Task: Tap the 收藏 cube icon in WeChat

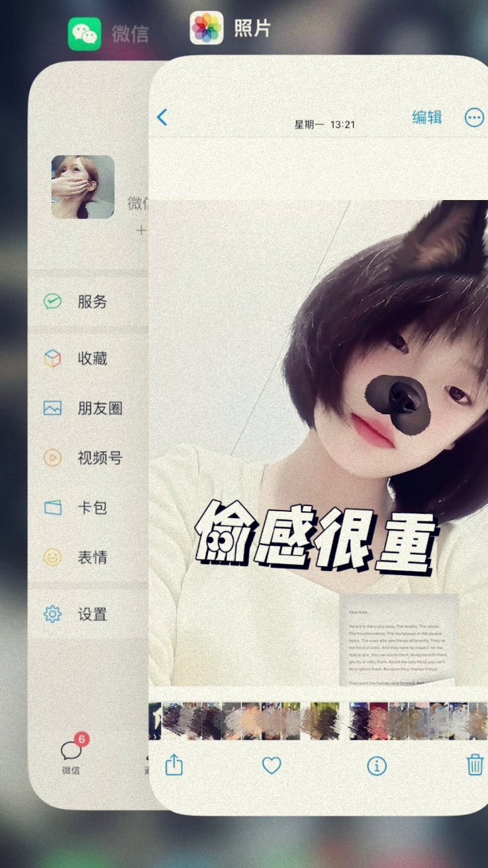Action: pos(52,359)
